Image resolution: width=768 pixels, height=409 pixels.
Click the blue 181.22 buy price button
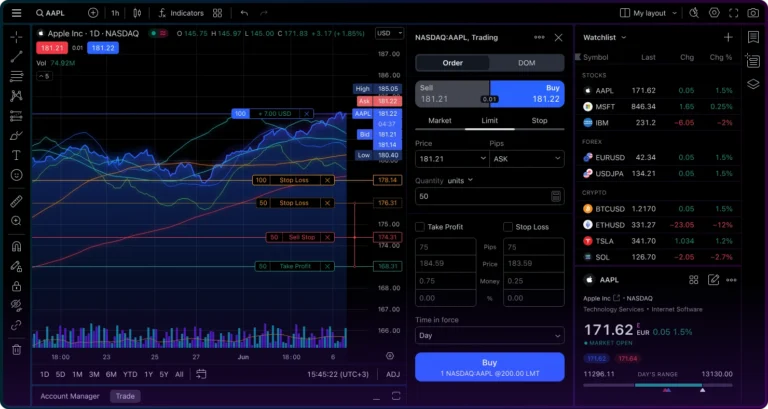(x=103, y=48)
